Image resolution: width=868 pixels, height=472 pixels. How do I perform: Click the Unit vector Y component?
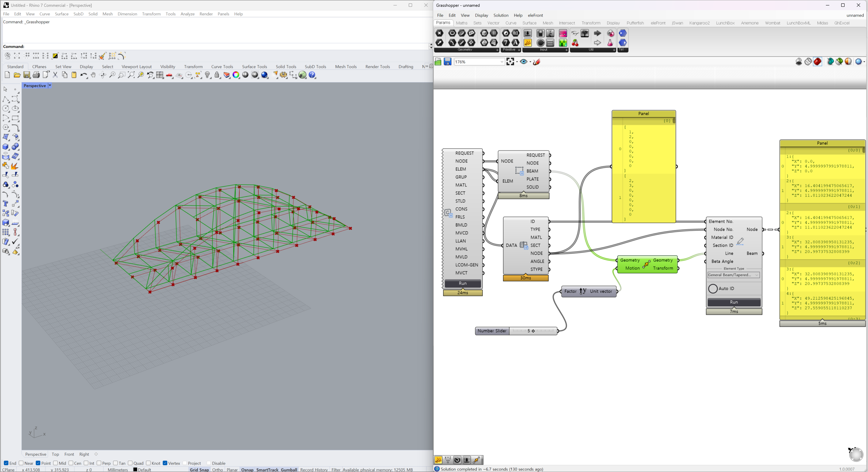click(x=589, y=291)
